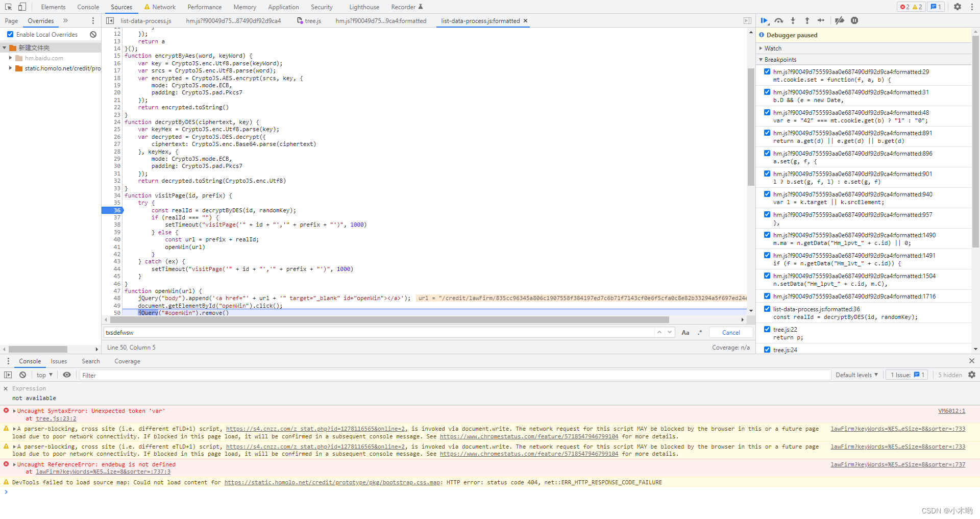Viewport: 980px width, 519px height.
Task: Select the inspect element picker icon
Action: coord(8,7)
